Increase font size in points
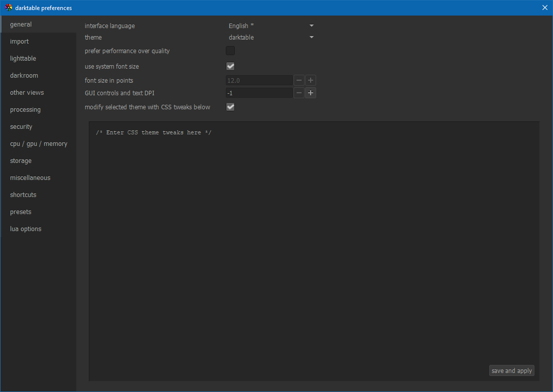Image resolution: width=553 pixels, height=392 pixels. coord(310,80)
